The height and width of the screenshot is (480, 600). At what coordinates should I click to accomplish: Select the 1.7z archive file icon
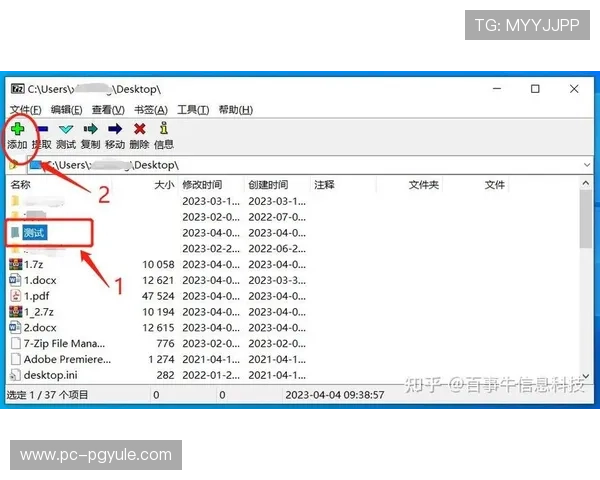(16, 264)
